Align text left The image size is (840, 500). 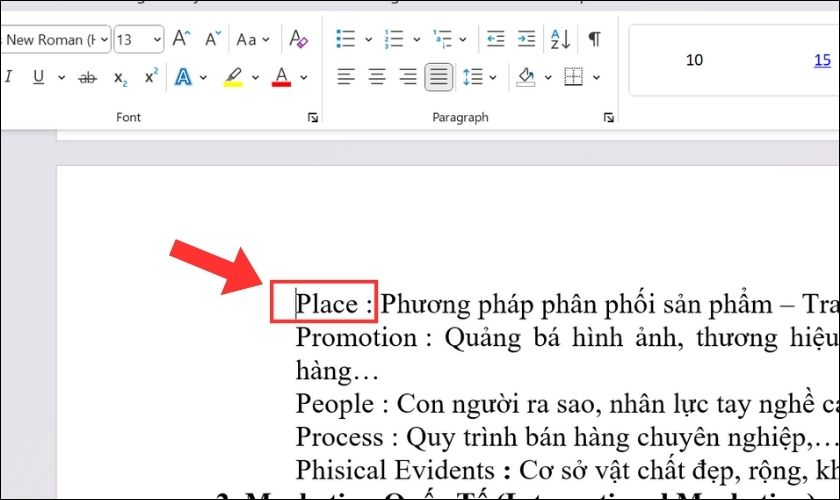pyautogui.click(x=346, y=77)
